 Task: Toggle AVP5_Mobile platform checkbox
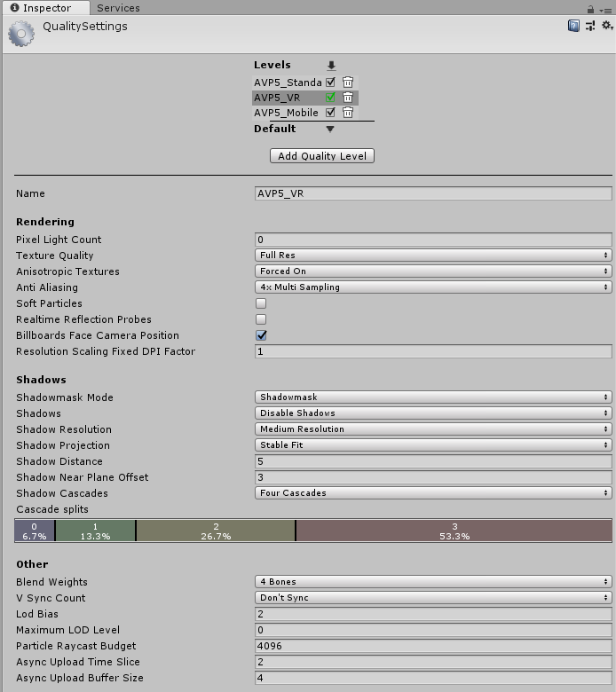(x=330, y=113)
